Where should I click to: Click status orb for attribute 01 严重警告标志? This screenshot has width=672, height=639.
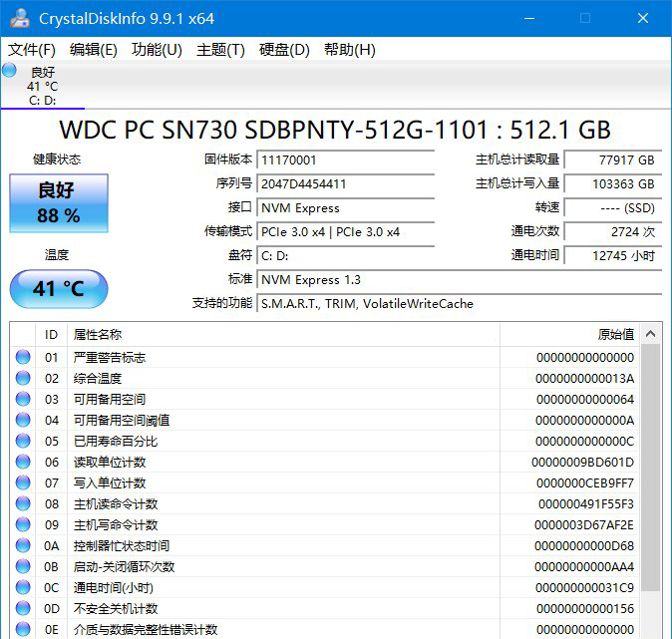coord(23,357)
